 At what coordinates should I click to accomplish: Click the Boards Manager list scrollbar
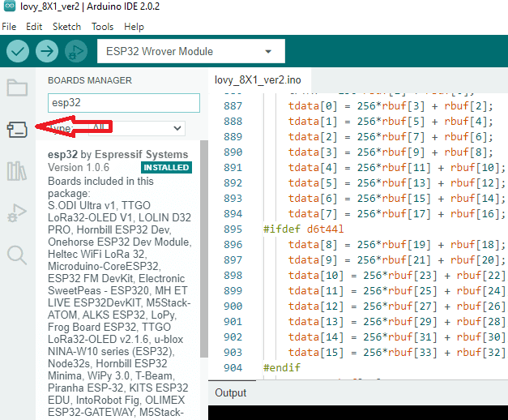click(204, 249)
